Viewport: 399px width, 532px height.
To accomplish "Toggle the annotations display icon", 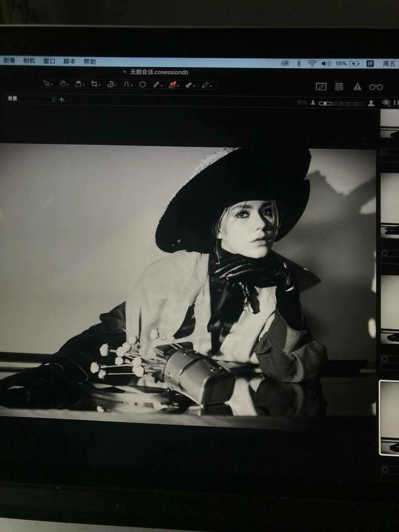I will (x=321, y=87).
